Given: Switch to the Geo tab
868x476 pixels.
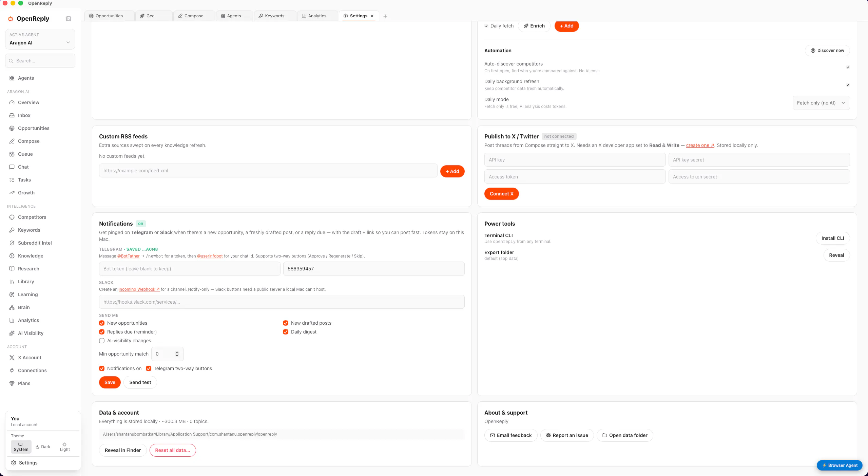Looking at the screenshot, I should 154,16.
